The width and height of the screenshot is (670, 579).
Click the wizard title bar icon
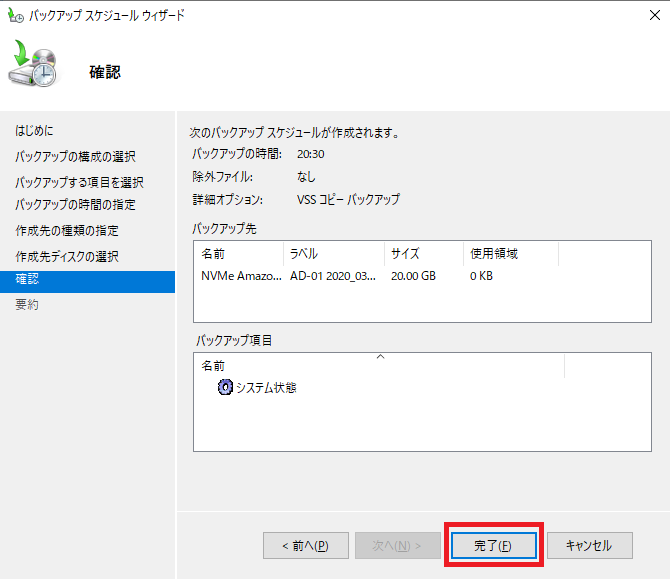(x=14, y=16)
